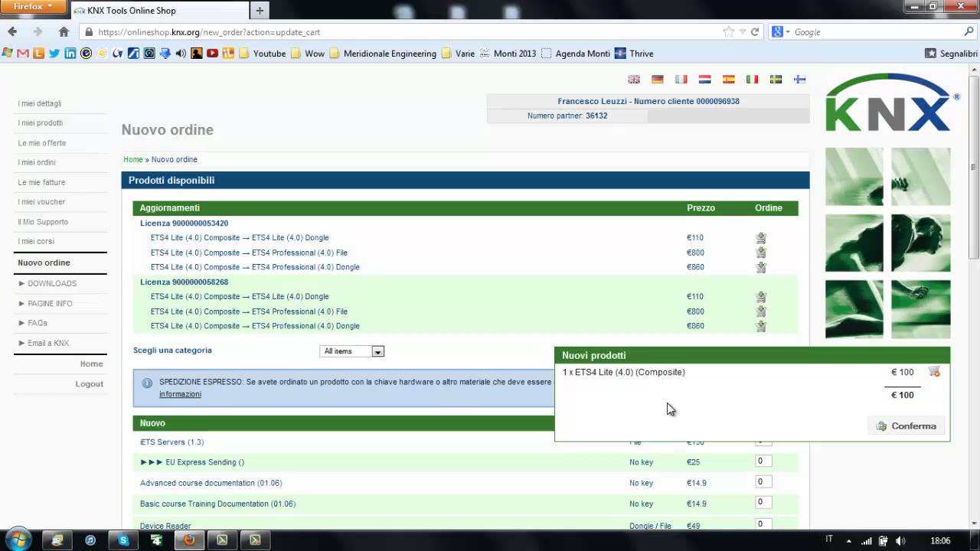Open Gmail bookmark icon

click(x=22, y=54)
